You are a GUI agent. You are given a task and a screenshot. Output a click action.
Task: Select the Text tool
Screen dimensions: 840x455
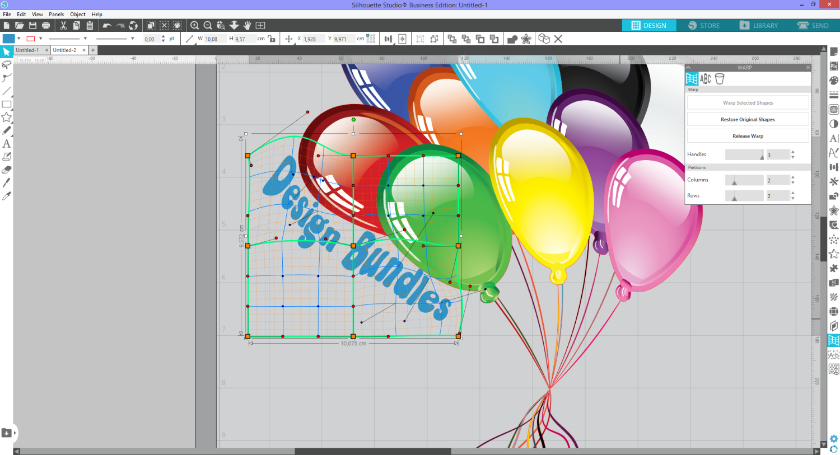pyautogui.click(x=6, y=144)
